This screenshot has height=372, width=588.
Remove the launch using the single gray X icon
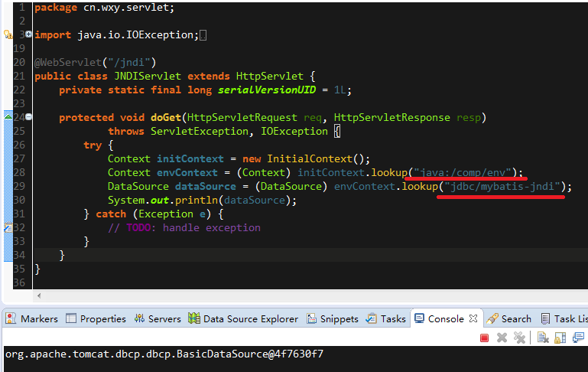pos(502,338)
